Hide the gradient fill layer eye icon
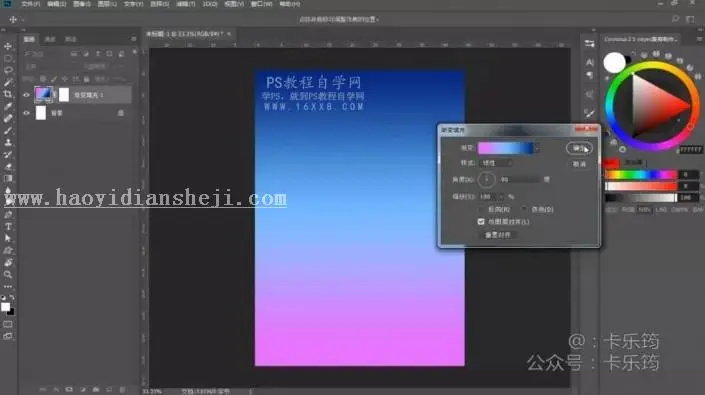Image resolution: width=705 pixels, height=395 pixels. click(26, 95)
